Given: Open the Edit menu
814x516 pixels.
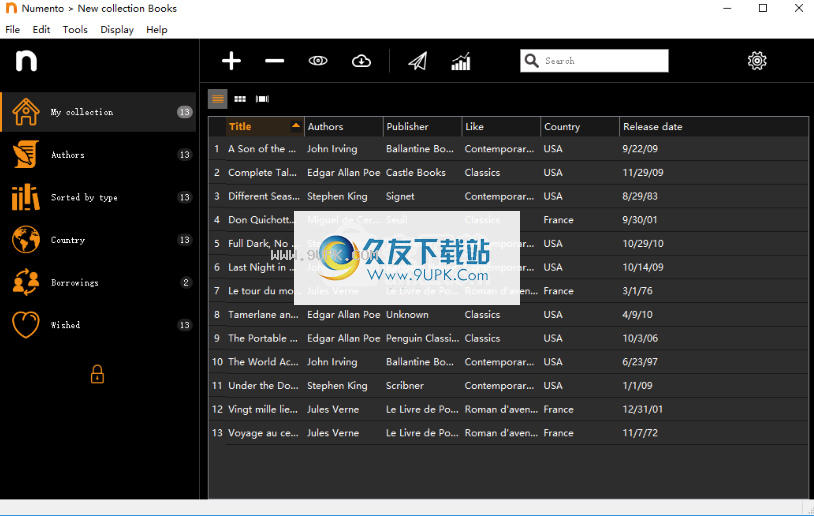Looking at the screenshot, I should coord(41,30).
